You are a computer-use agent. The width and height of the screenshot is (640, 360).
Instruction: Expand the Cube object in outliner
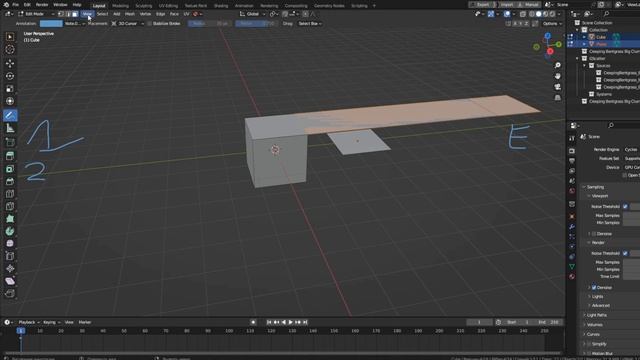(584, 37)
